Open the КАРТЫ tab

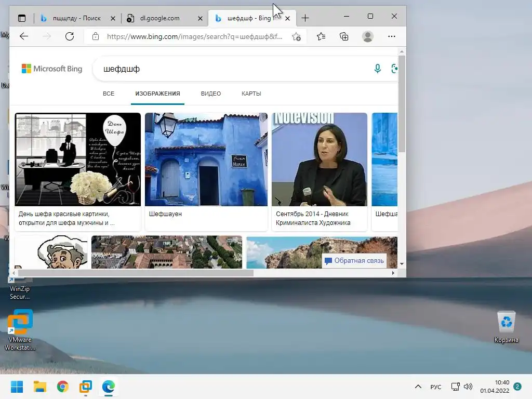251,94
